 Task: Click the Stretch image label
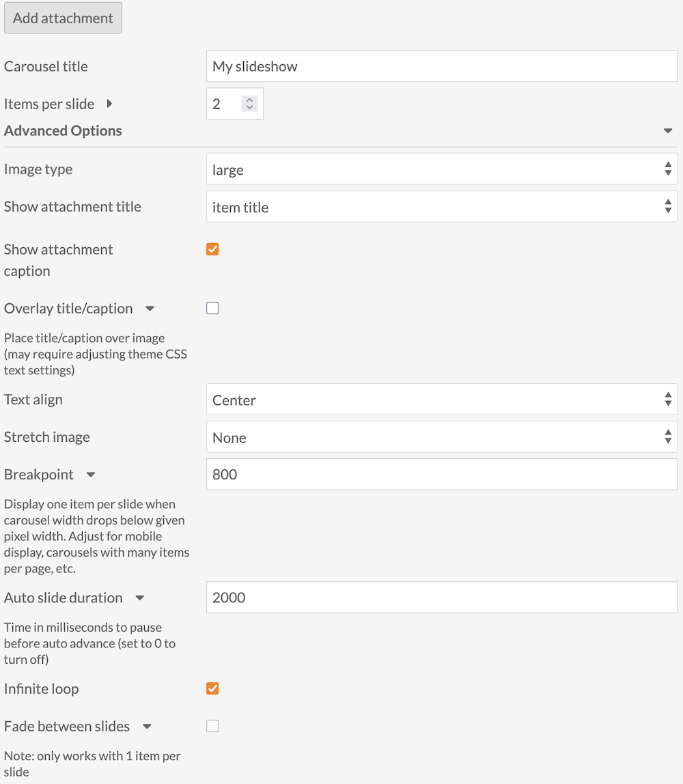[47, 437]
